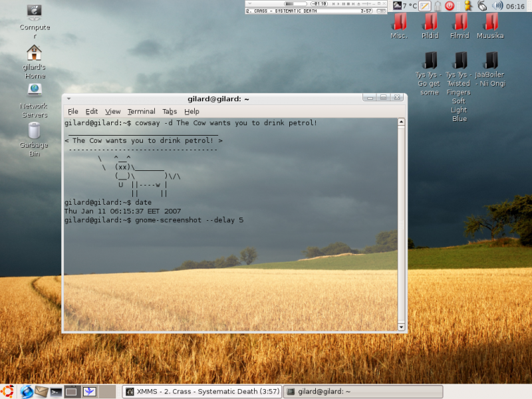This screenshot has width=532, height=399.
Task: Select XMMS - 2. Crass taskbar button
Action: coord(202,392)
